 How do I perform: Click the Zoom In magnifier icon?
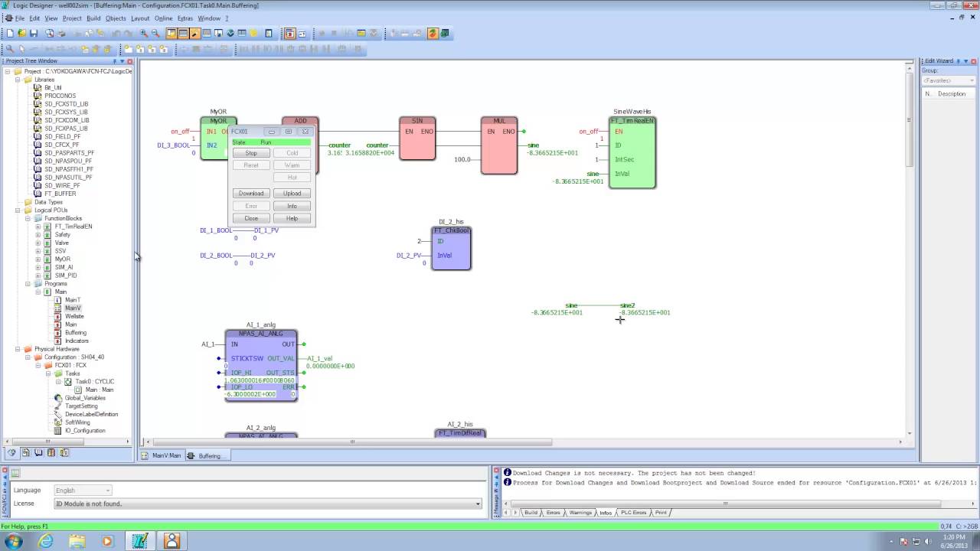(144, 34)
